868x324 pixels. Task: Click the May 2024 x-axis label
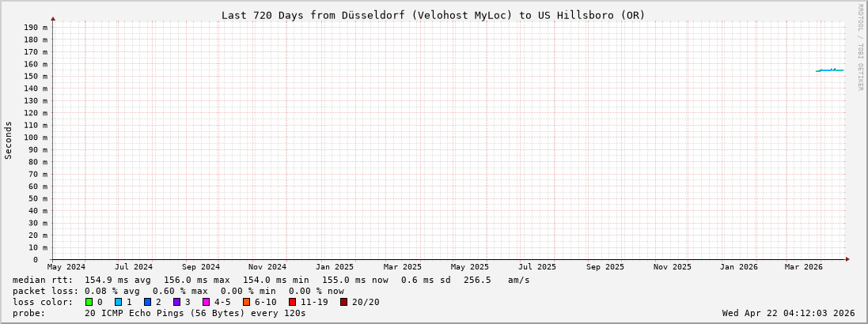(66, 267)
